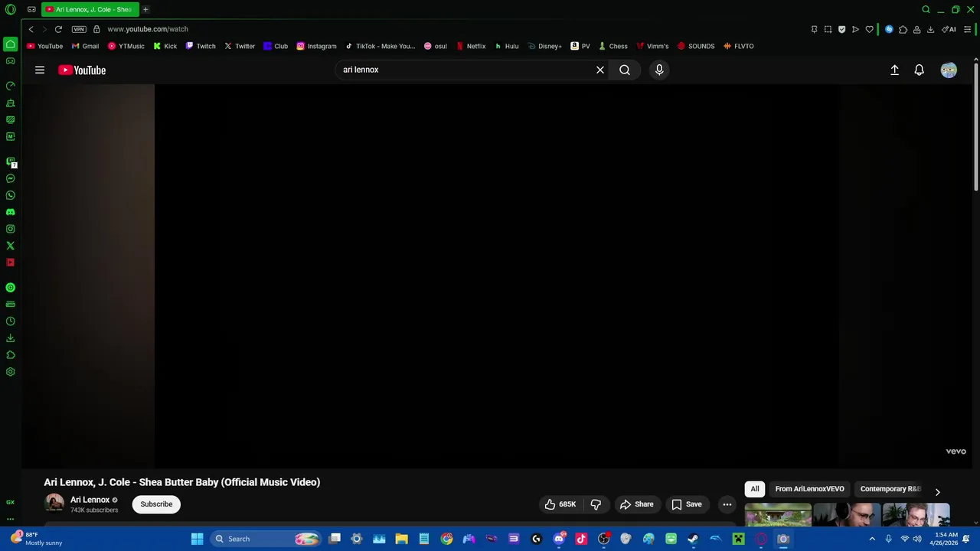Open the YouTube guide hamburger menu

(x=40, y=70)
